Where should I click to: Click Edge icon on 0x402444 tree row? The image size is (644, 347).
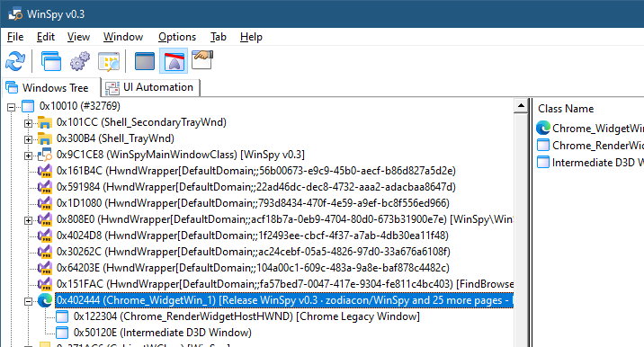tap(45, 300)
